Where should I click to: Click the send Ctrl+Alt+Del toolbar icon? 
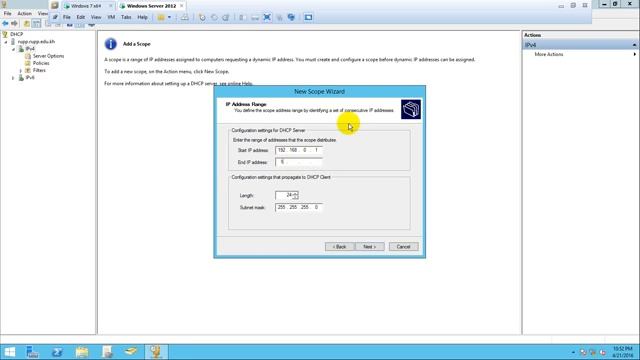(185, 17)
